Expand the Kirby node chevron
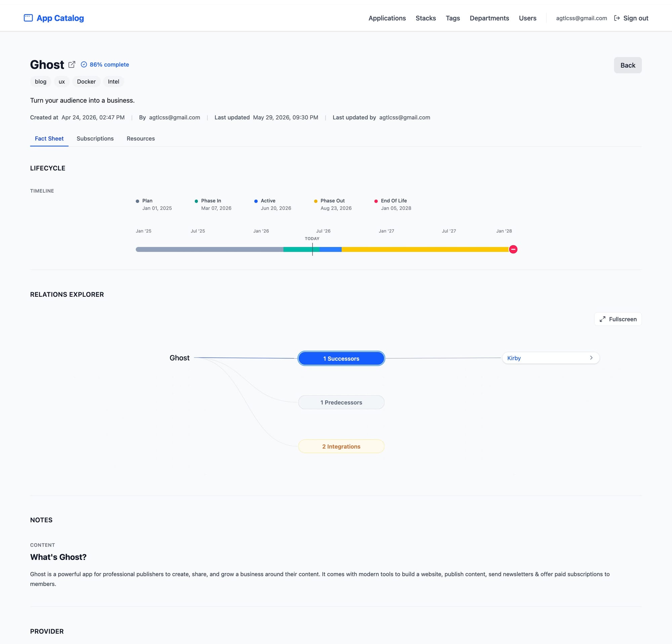 tap(591, 358)
